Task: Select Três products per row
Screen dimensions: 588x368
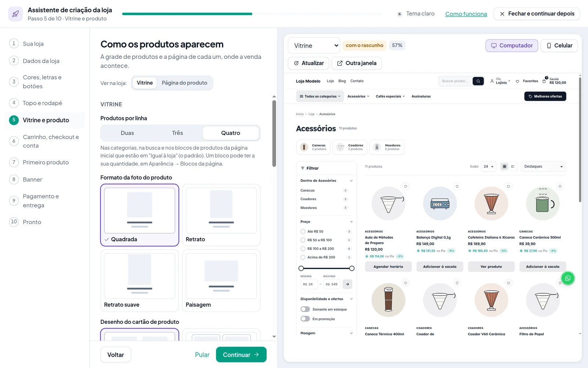Action: point(178,133)
